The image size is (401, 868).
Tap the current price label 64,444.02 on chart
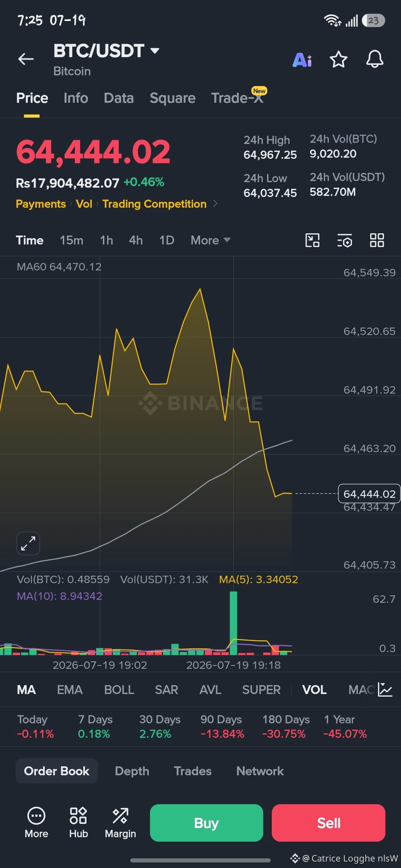[369, 494]
